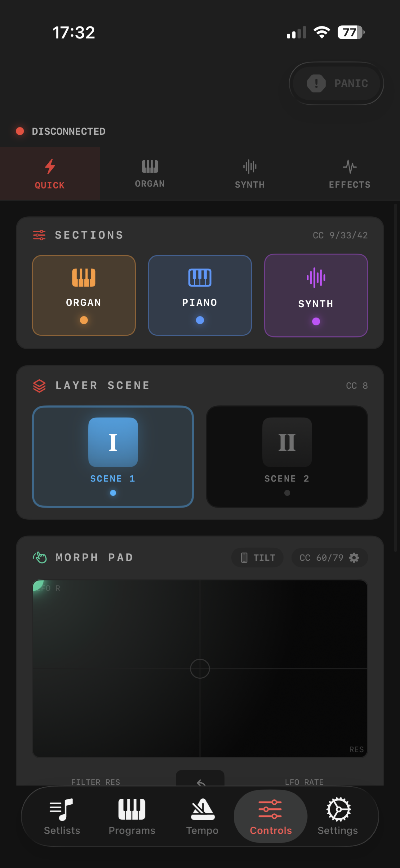The height and width of the screenshot is (868, 400).
Task: Open the Setlists screen
Action: tap(62, 816)
